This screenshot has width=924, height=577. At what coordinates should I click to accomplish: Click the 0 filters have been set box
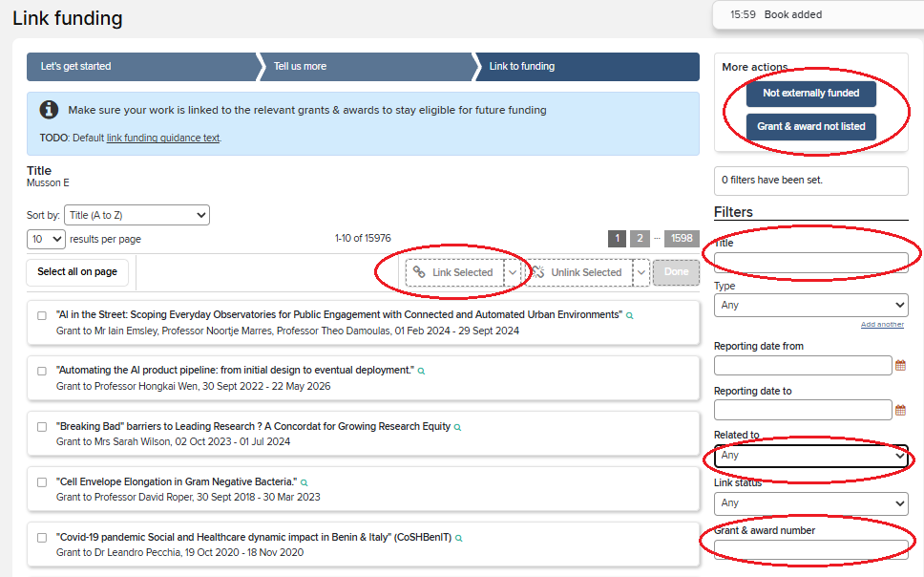coord(810,181)
